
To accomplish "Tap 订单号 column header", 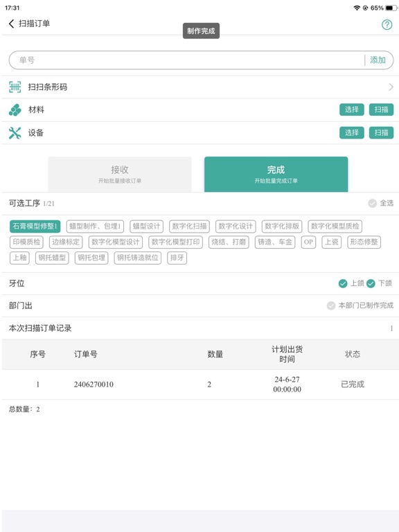I will pos(86,354).
